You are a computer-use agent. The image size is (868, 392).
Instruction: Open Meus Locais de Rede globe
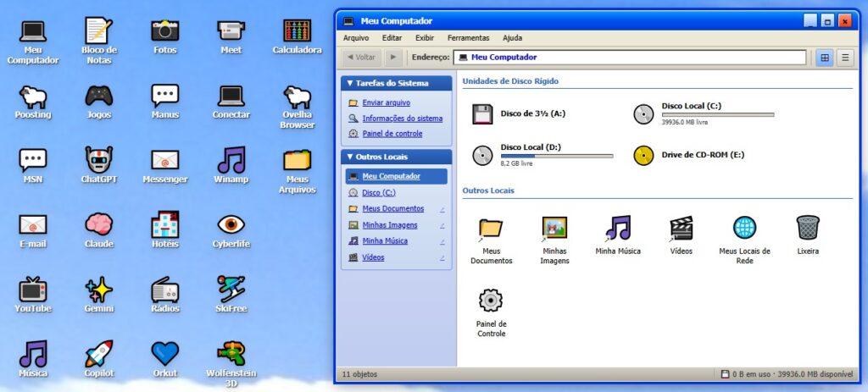(x=744, y=229)
